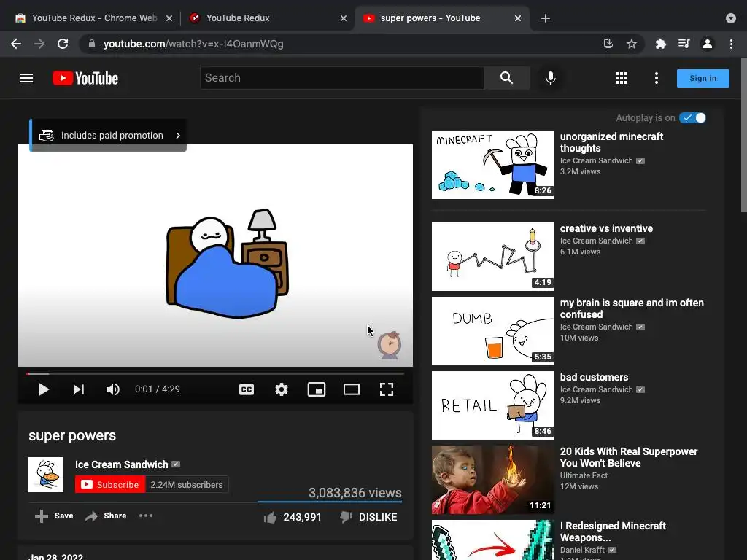
Task: Go back in browser history
Action: click(x=16, y=44)
